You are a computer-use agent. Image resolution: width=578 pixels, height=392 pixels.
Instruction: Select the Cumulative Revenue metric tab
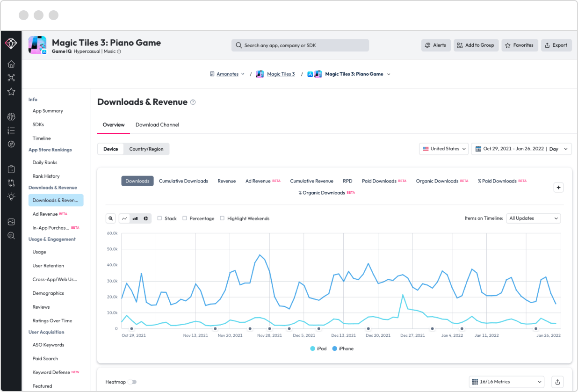pyautogui.click(x=311, y=181)
